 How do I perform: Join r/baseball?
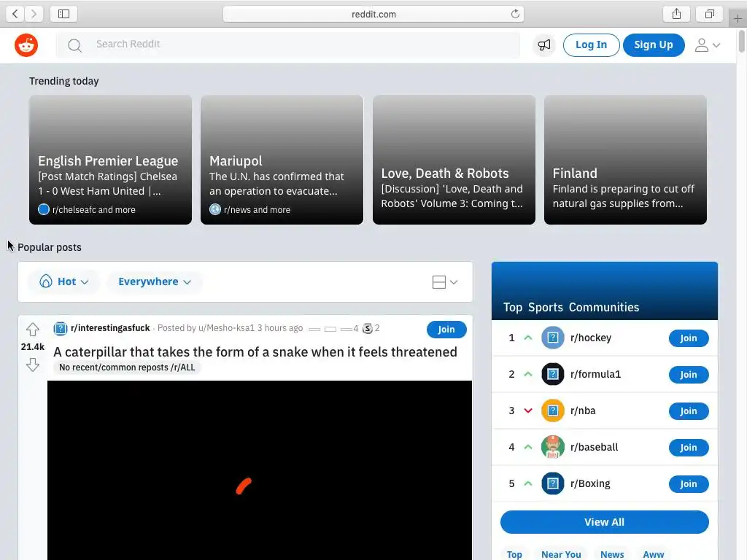(x=689, y=447)
